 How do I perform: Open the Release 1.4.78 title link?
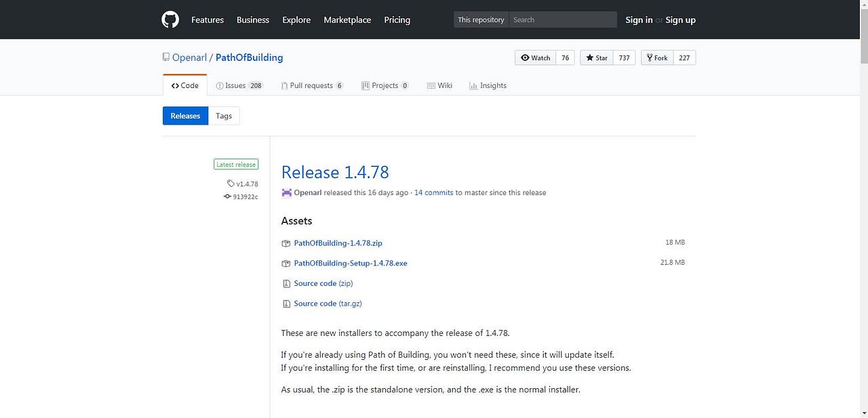coord(335,172)
